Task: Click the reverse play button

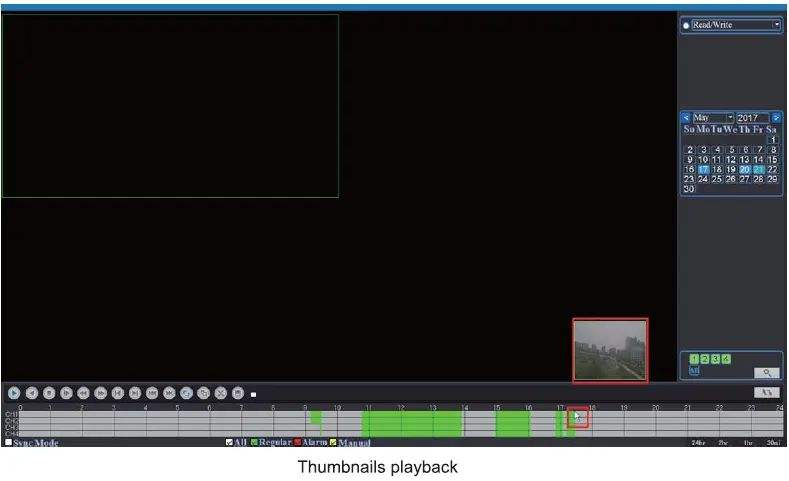Action: (32, 393)
